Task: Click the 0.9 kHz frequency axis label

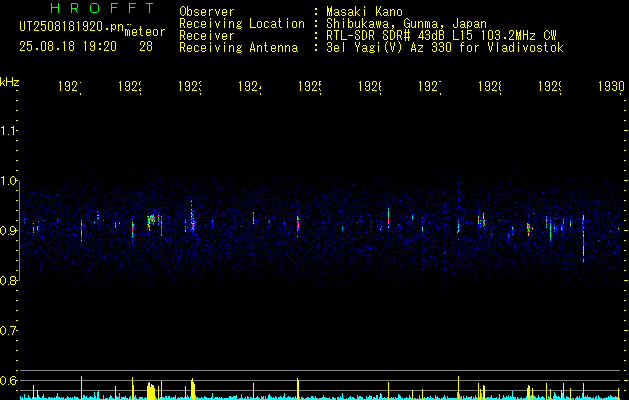Action: 8,230
